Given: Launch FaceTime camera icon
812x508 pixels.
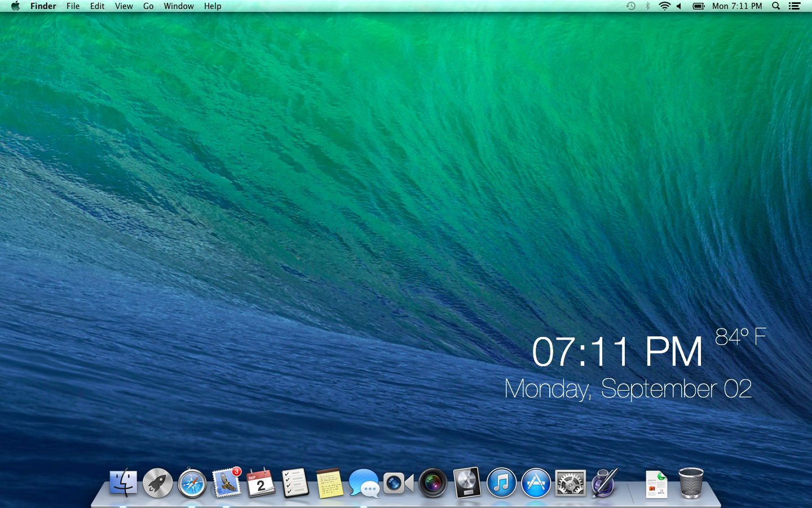Looking at the screenshot, I should click(x=398, y=484).
